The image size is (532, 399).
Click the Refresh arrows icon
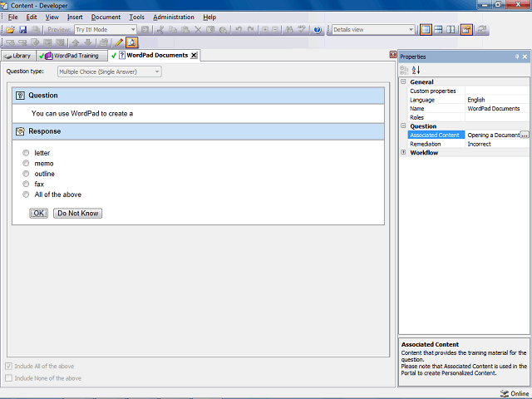click(482, 30)
